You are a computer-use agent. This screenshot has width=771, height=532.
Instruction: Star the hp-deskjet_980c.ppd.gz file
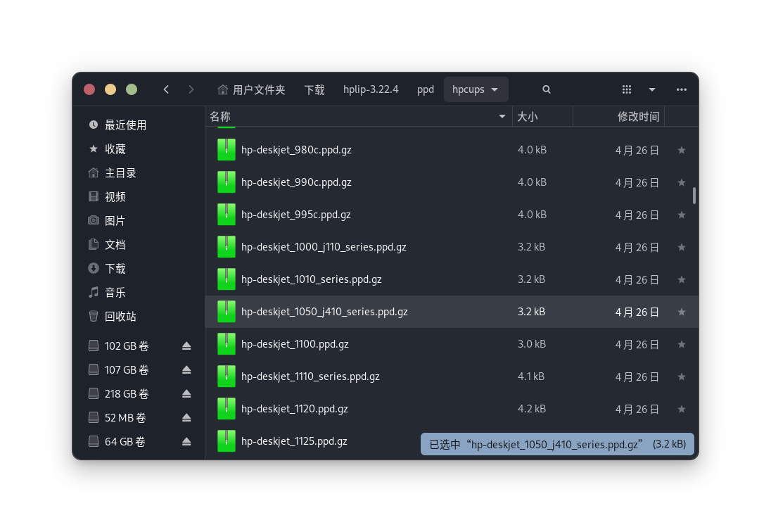pyautogui.click(x=681, y=150)
